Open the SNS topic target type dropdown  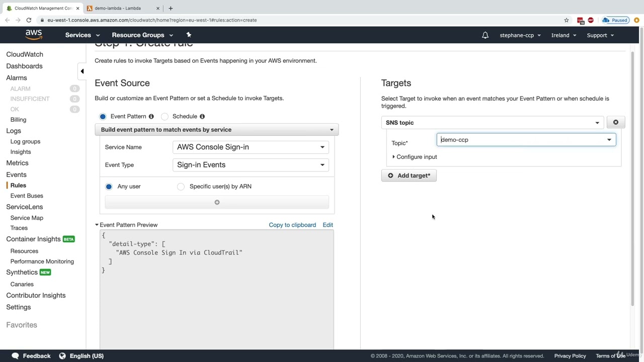click(x=492, y=123)
